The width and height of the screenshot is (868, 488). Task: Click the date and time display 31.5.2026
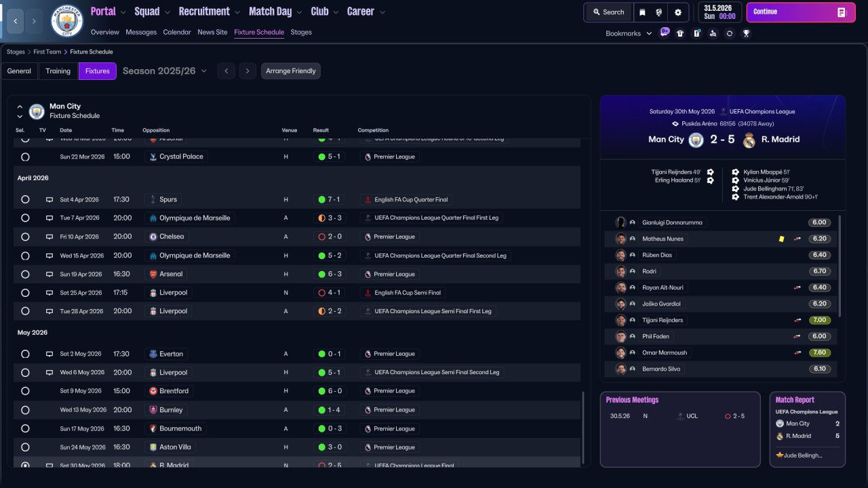719,12
